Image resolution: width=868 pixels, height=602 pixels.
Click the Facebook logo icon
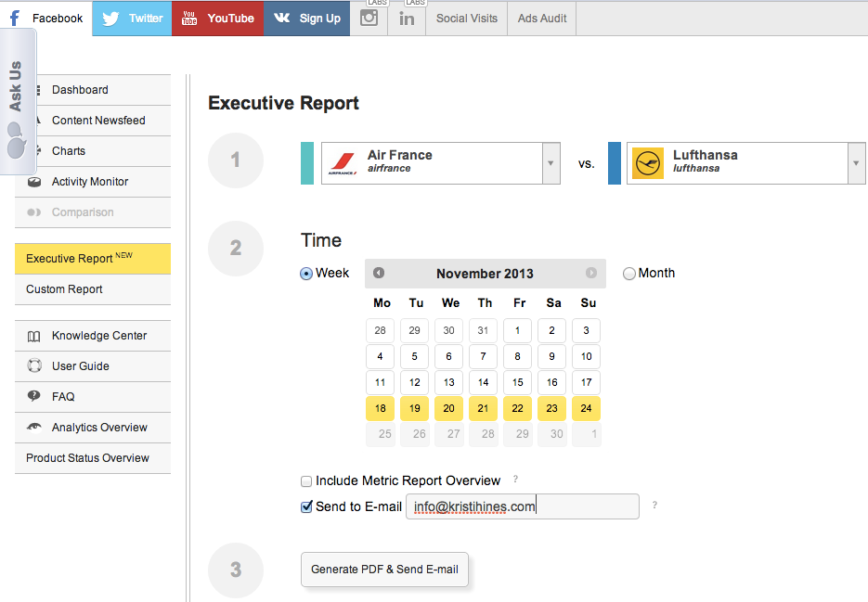click(x=15, y=19)
